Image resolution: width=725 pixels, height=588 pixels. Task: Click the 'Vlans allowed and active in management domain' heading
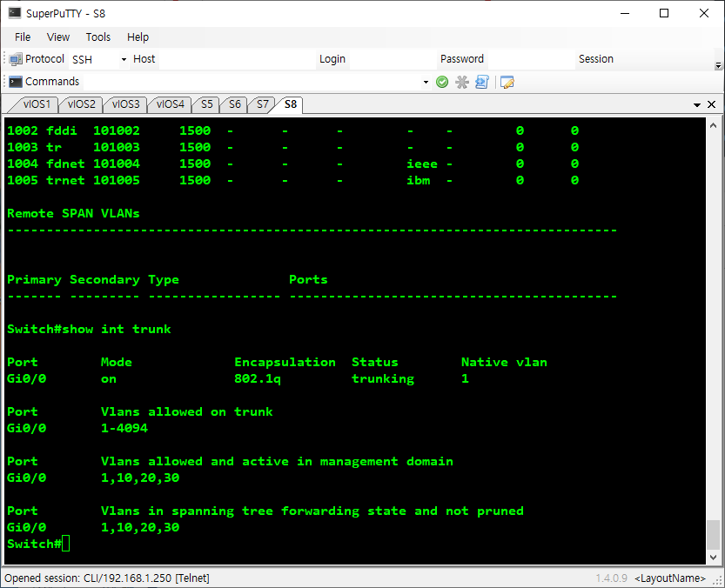point(277,461)
